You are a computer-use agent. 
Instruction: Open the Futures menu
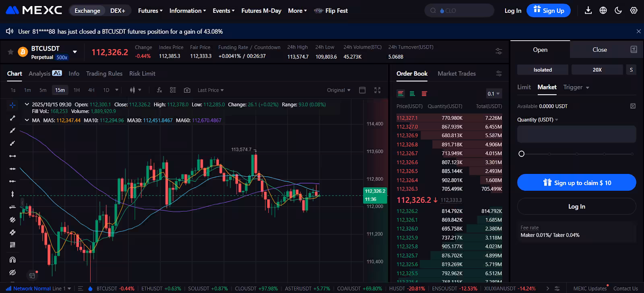[150, 11]
